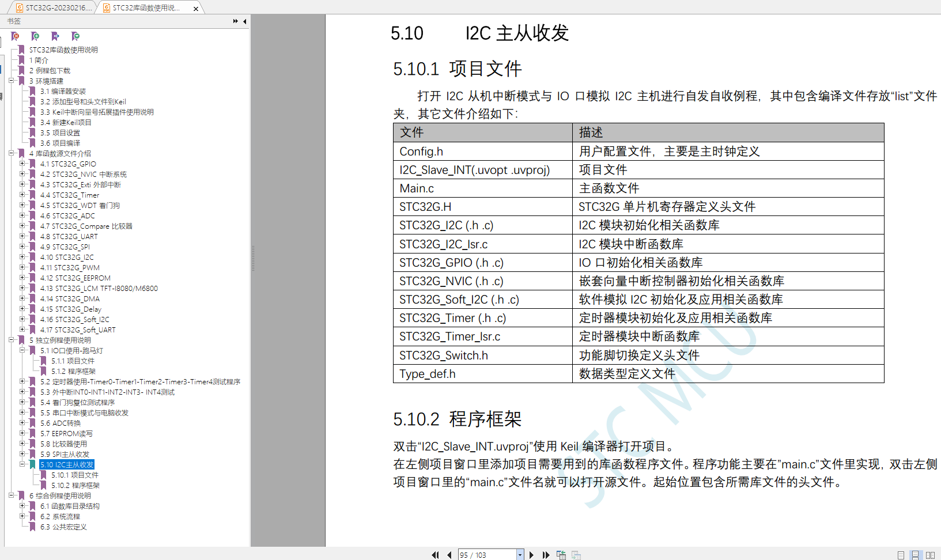Open bookmark 5.1.2 程序框架
941x560 pixels.
click(x=73, y=372)
